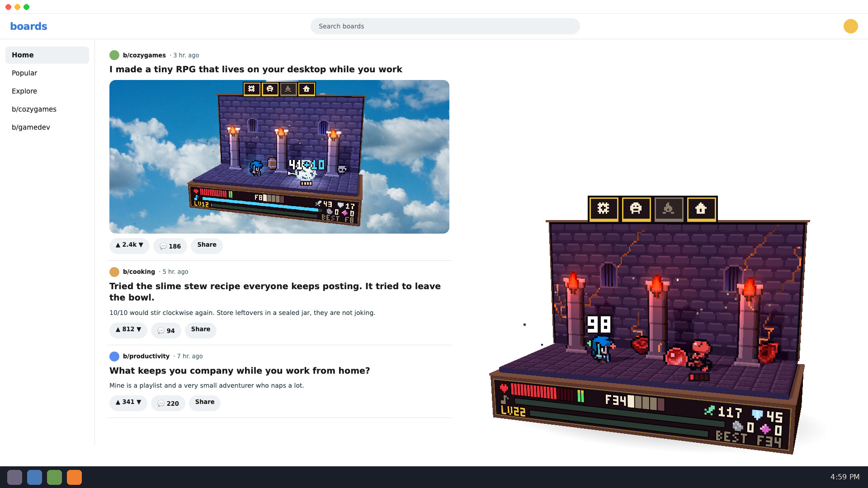The width and height of the screenshot is (868, 488).
Task: Open the b/productivity board link on the post
Action: click(146, 356)
